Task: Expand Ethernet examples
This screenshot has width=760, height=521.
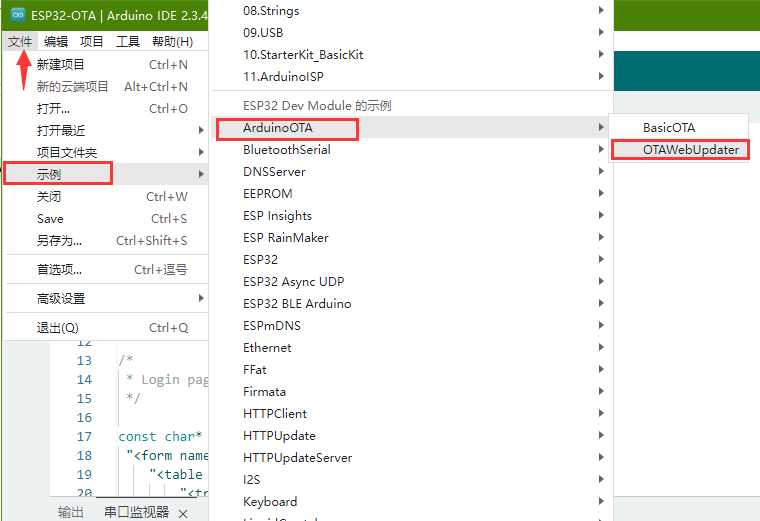Action: [x=411, y=347]
